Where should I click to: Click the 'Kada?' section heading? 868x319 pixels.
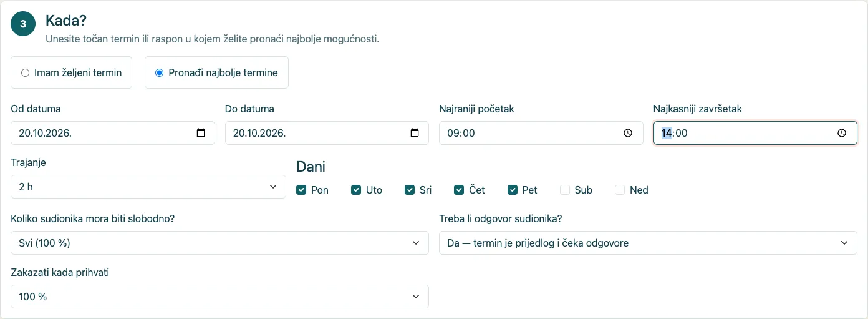66,21
